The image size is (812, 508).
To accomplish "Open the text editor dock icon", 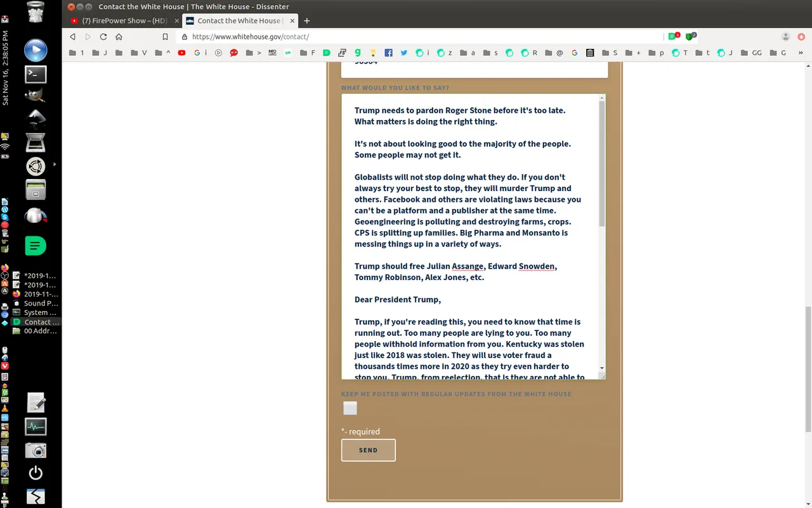I will [36, 403].
